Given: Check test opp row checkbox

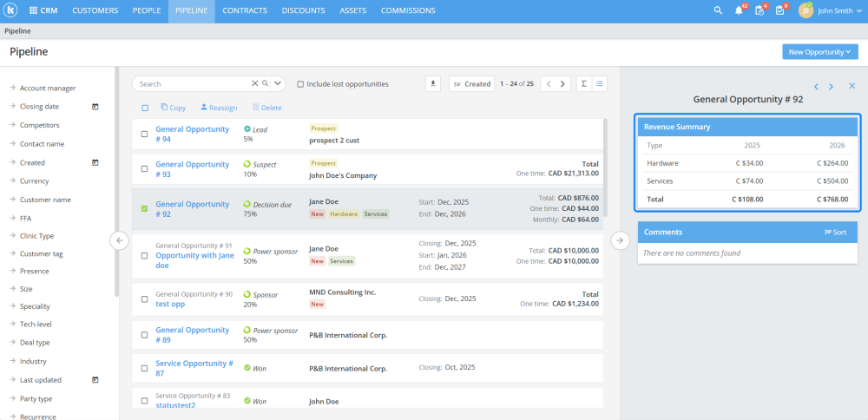Looking at the screenshot, I should point(144,299).
